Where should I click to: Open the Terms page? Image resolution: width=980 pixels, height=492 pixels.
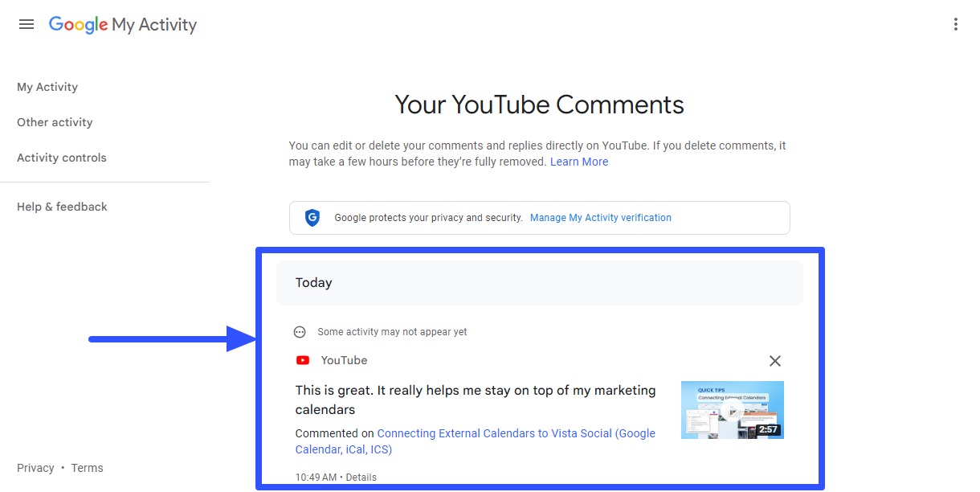pyautogui.click(x=87, y=467)
